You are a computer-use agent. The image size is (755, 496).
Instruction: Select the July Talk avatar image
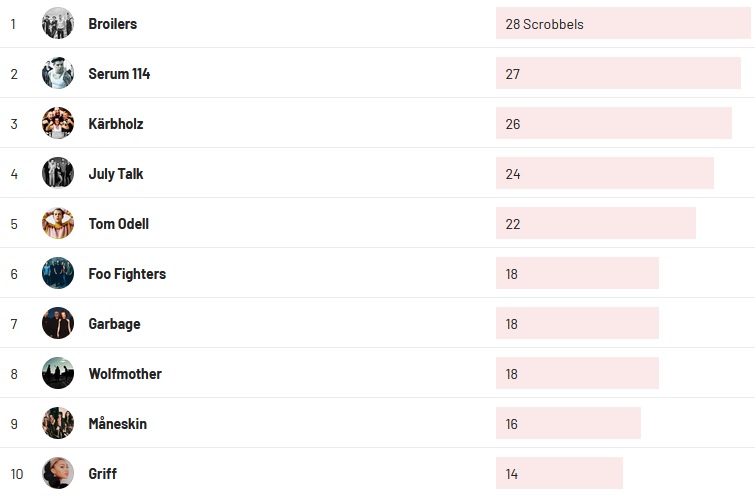(x=58, y=173)
